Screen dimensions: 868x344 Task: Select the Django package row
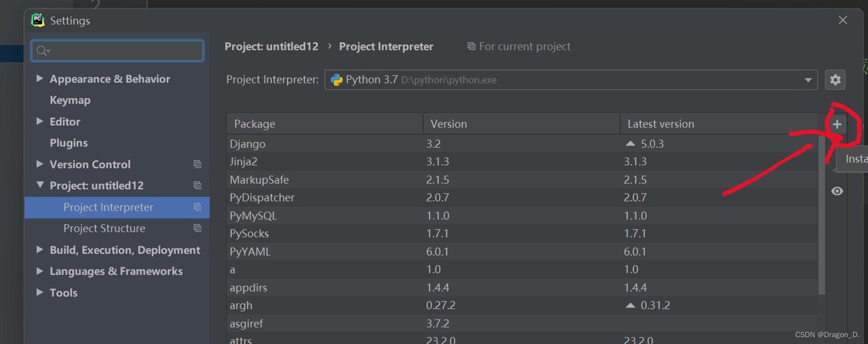(x=522, y=144)
